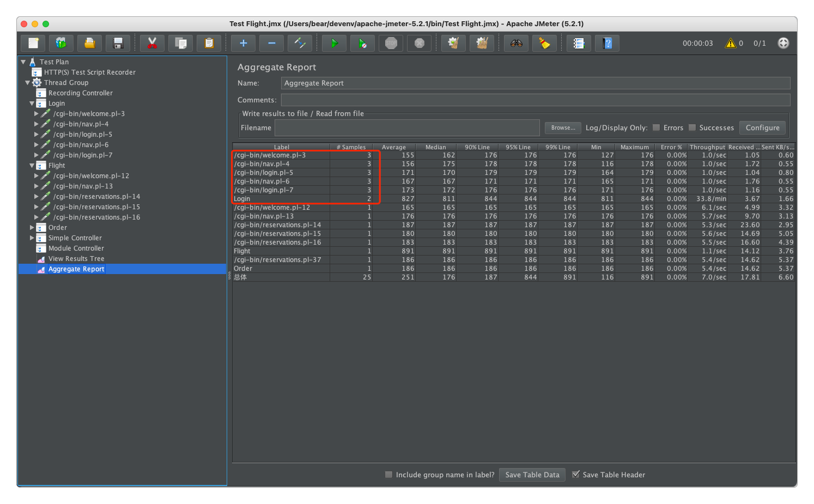Sort by the Median column header
814x504 pixels.
tap(435, 147)
